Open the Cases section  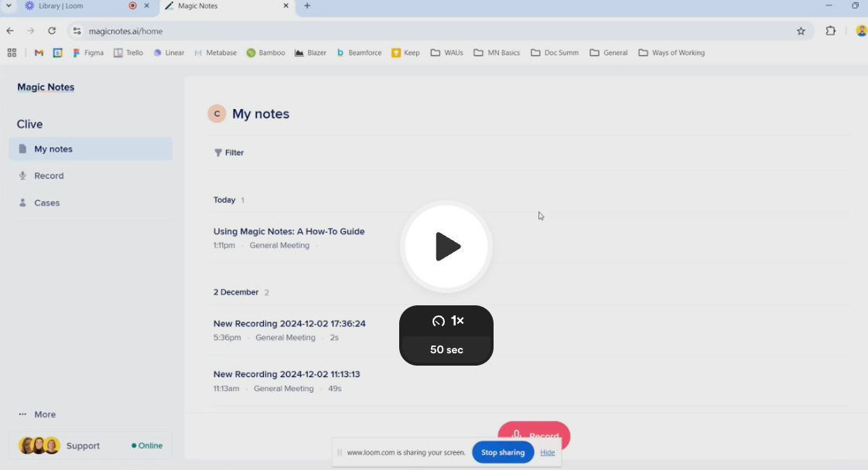pyautogui.click(x=46, y=203)
